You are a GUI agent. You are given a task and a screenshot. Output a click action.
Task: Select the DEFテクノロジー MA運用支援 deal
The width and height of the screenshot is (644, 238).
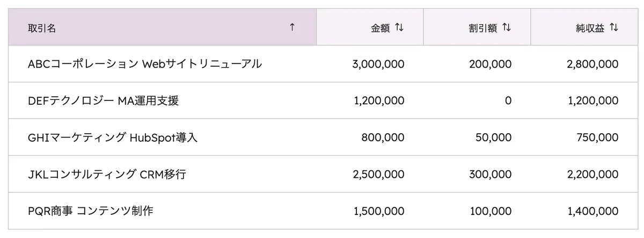tap(103, 100)
